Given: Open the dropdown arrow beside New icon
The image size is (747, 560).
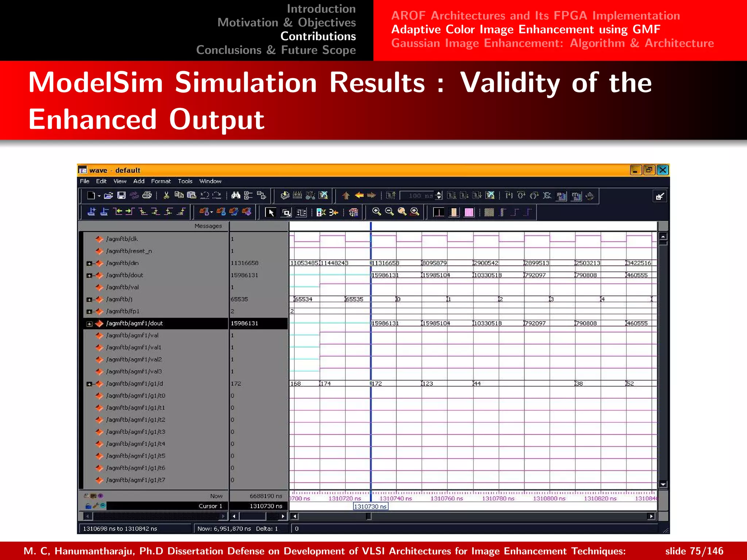Looking at the screenshot, I should (99, 196).
